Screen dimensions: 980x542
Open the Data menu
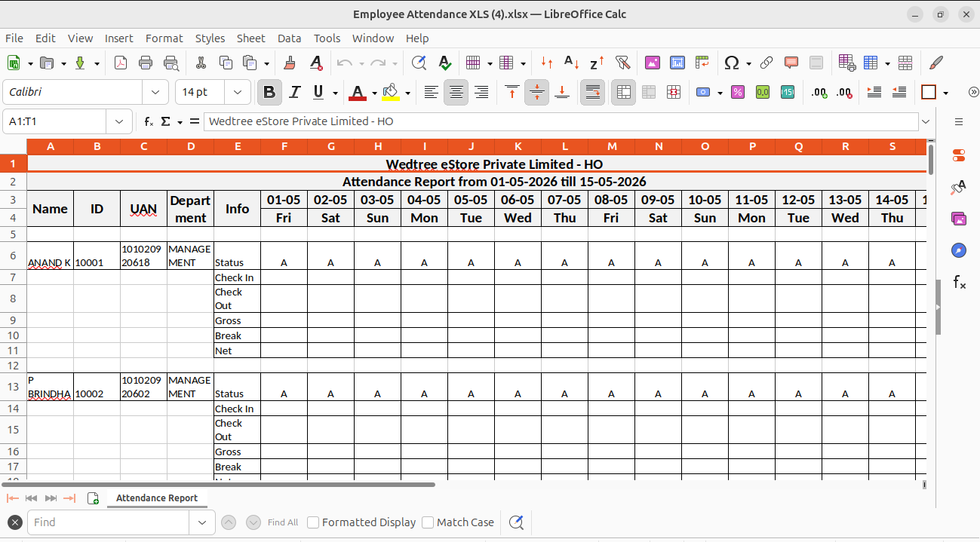[289, 38]
